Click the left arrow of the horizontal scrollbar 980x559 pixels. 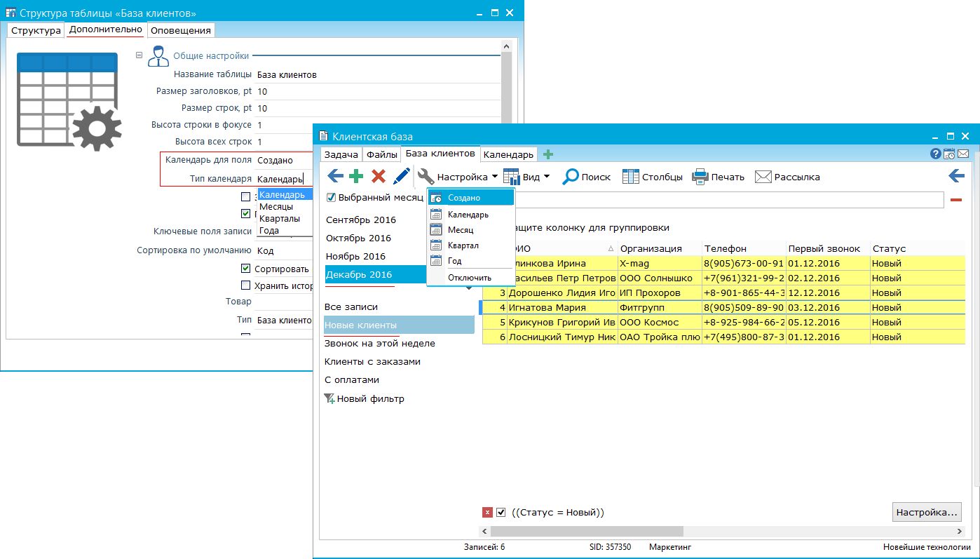click(x=484, y=531)
